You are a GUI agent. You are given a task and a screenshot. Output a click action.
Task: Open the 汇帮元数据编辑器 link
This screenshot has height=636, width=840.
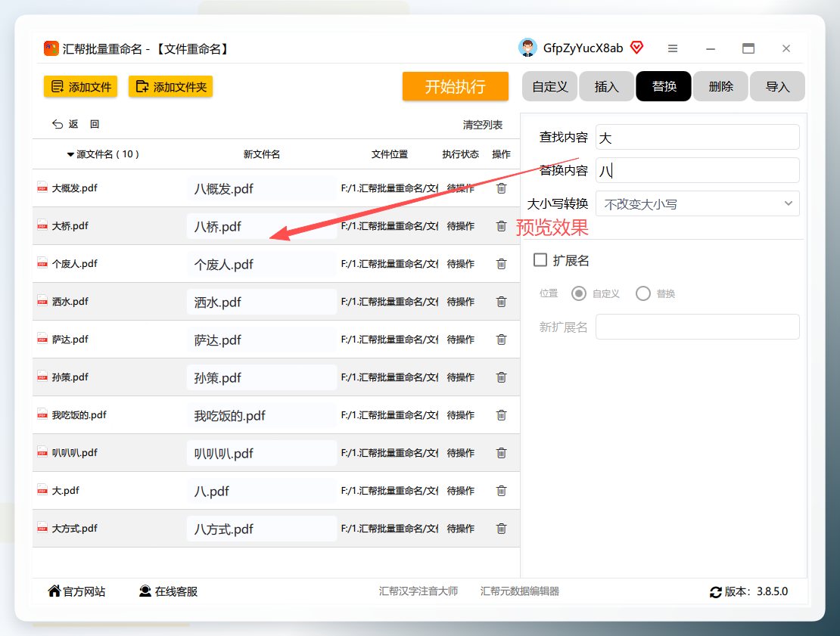(520, 591)
